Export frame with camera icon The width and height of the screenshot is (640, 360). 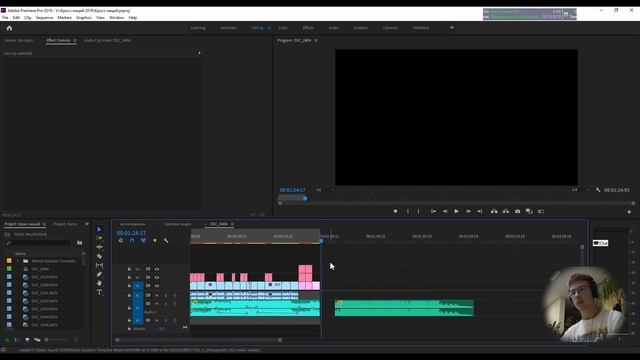point(518,211)
